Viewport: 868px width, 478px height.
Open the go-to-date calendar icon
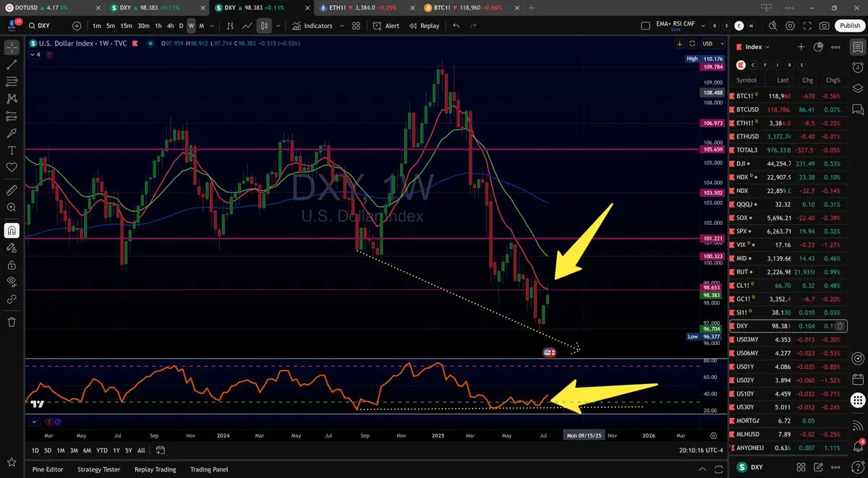coord(161,451)
